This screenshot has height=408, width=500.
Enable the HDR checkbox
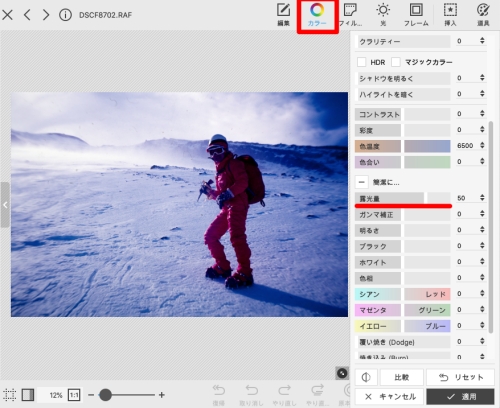point(362,62)
